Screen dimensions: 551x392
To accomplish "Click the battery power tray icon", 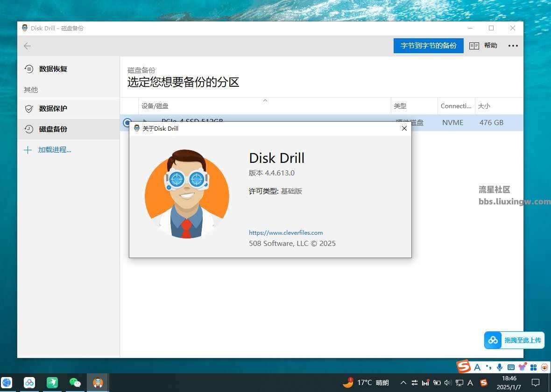I will 437,383.
